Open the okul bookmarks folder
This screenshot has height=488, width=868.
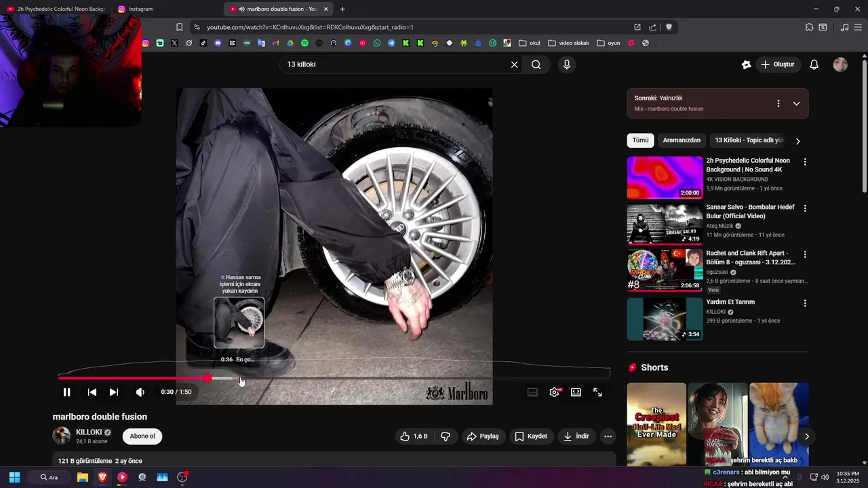(530, 43)
